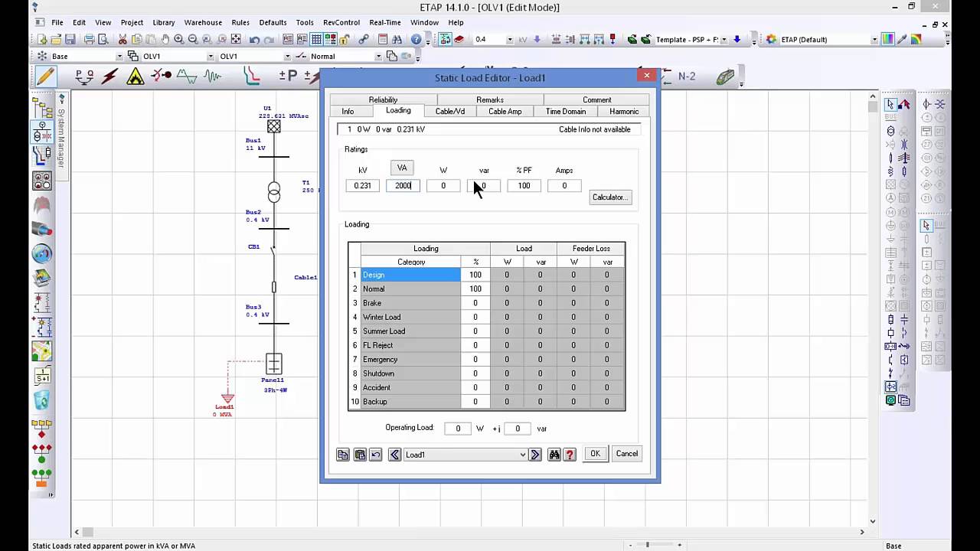Screen dimensions: 980x551
Task: Open the Base revision dropdown
Action: [119, 56]
